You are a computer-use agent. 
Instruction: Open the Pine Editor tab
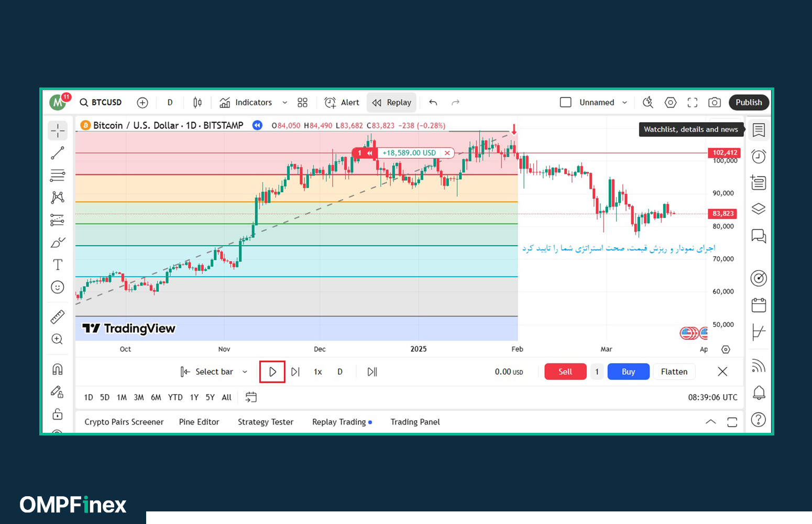[x=199, y=422]
